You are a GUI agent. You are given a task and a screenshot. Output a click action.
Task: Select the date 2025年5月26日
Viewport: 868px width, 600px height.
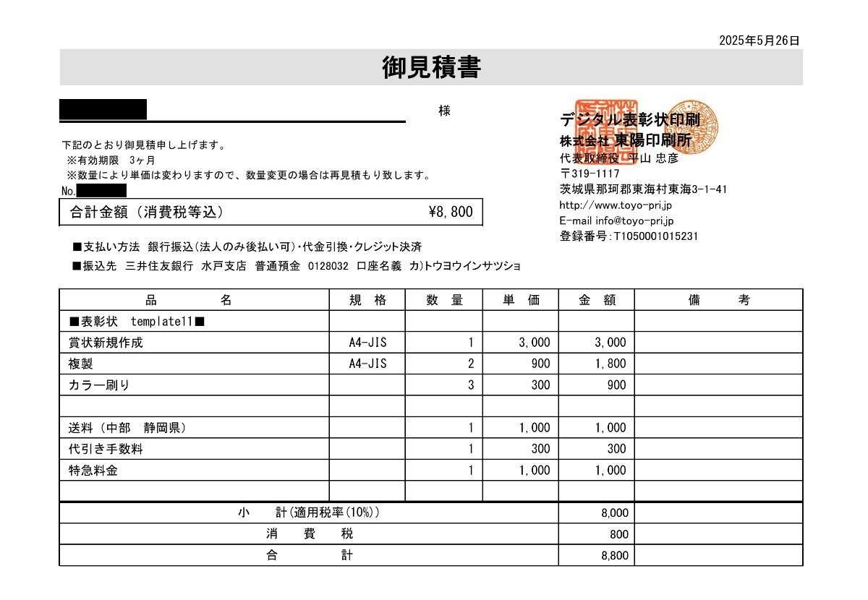click(759, 40)
